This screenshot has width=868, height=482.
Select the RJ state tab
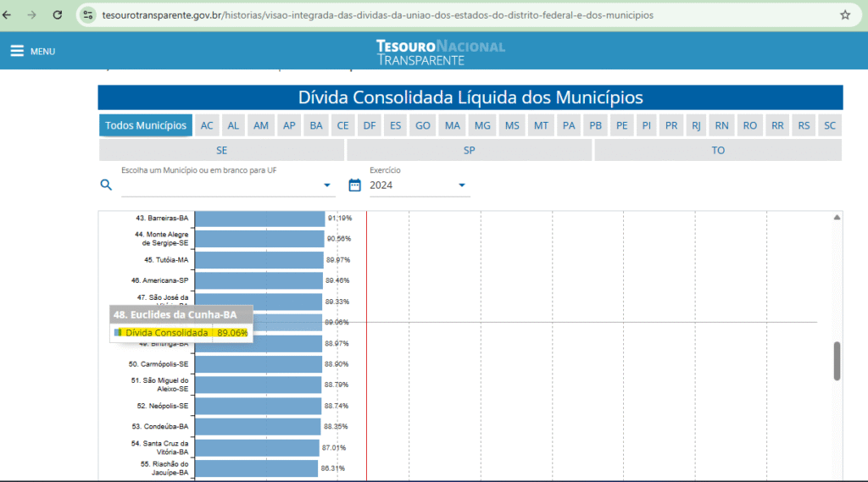[696, 125]
